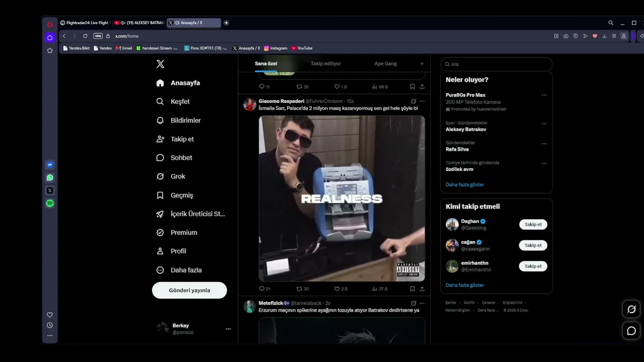Open a new browser tab
This screenshot has width=644, height=362.
226,23
